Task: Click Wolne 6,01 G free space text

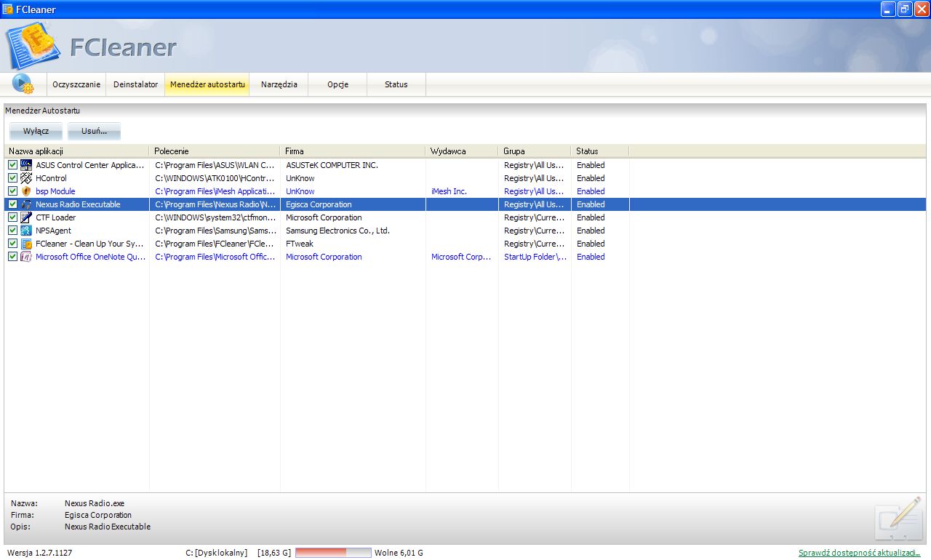Action: point(399,553)
